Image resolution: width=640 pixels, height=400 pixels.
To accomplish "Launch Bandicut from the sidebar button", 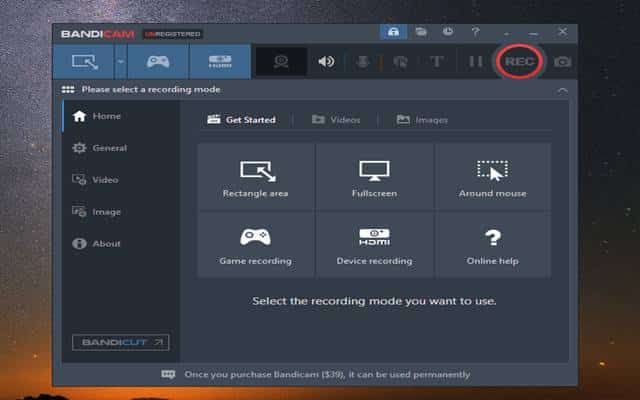I will [x=120, y=342].
